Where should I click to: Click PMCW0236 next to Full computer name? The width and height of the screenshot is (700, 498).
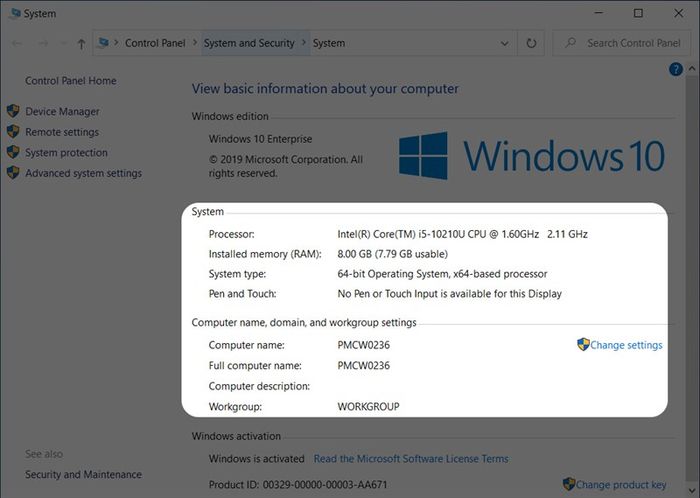point(363,365)
